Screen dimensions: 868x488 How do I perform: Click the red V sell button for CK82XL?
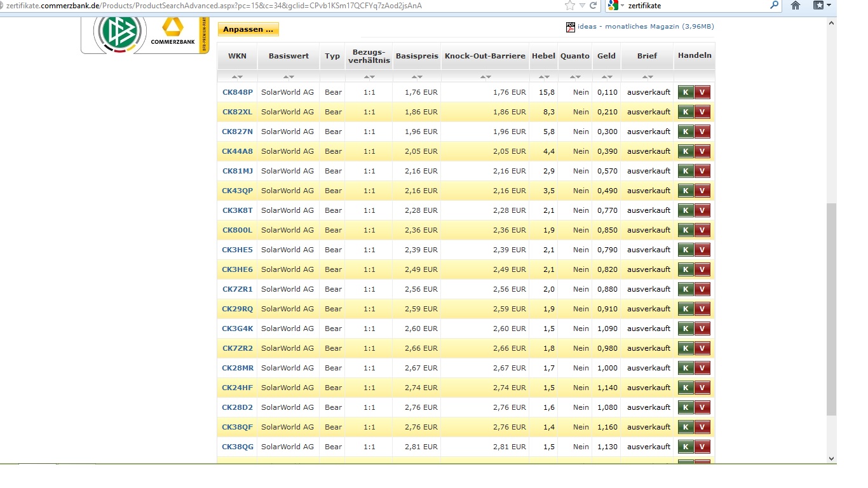702,112
